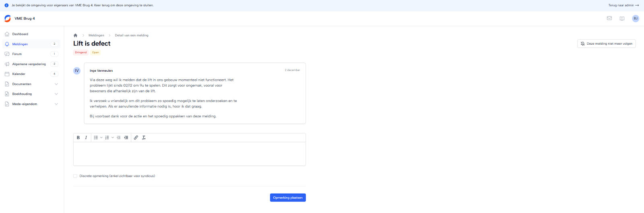This screenshot has width=644, height=213.
Task: Enable the Discrete opmerking checkbox
Action: (x=75, y=176)
